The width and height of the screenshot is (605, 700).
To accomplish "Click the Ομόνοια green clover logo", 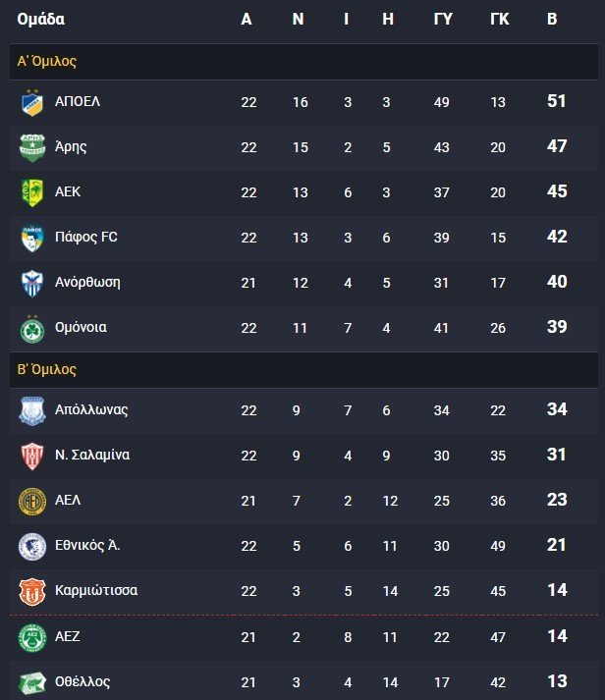I will point(32,329).
